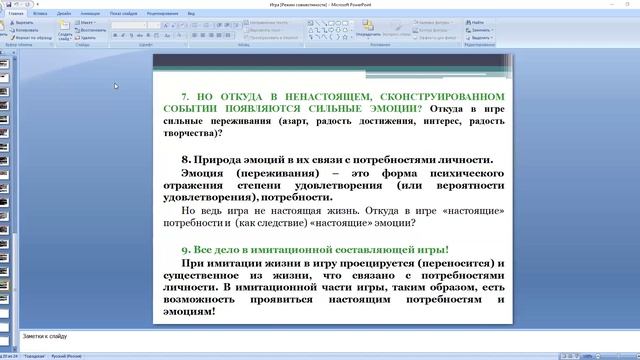Image resolution: width=640 pixels, height=360 pixels.
Task: Click the Decrease indent icon
Action: (x=219, y=25)
